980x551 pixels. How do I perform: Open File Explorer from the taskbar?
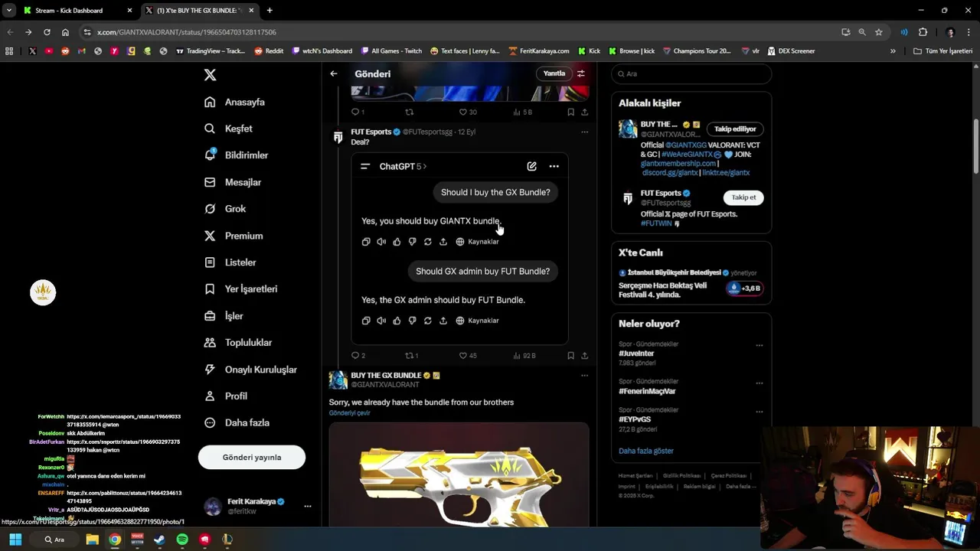coord(92,540)
